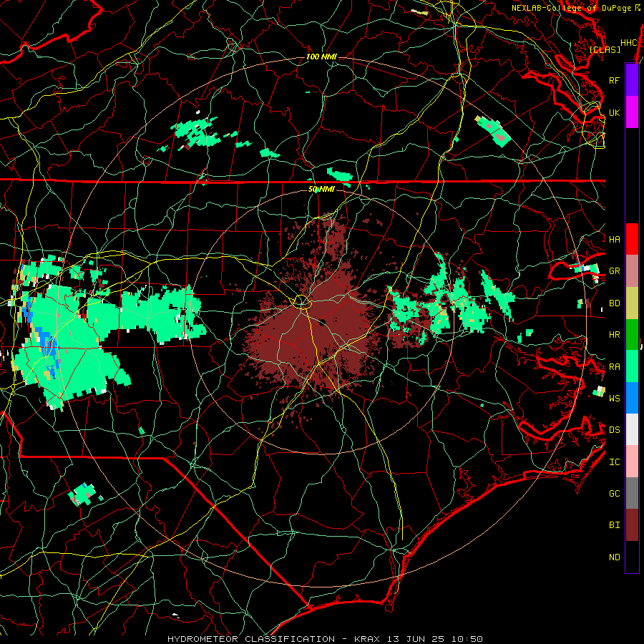Click the "GC" legend label
644x644 pixels.
tap(614, 494)
